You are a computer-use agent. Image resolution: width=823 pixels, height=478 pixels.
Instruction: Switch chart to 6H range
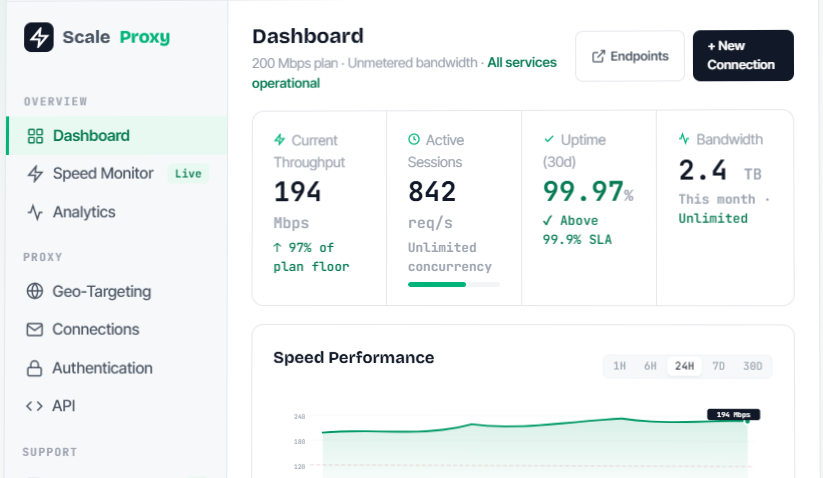[x=650, y=366]
